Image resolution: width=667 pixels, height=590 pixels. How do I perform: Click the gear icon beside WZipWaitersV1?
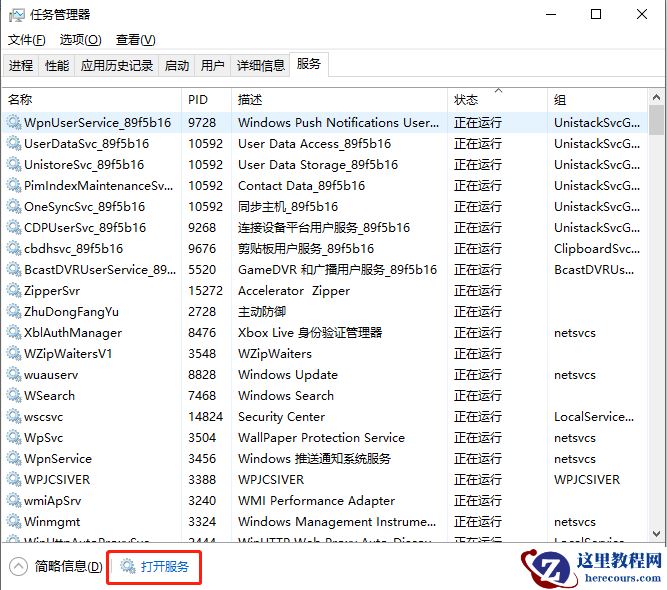[x=14, y=353]
